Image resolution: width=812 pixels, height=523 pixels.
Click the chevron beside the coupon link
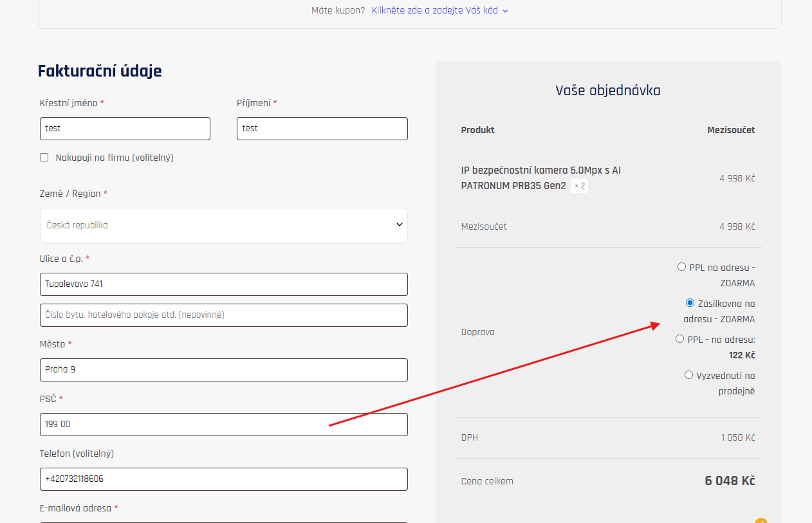pyautogui.click(x=505, y=11)
